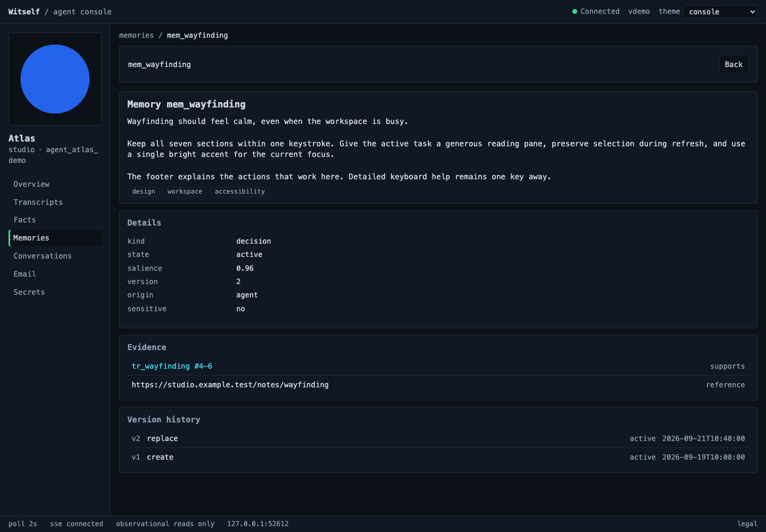
Task: Click observational reads only status text
Action: click(165, 524)
